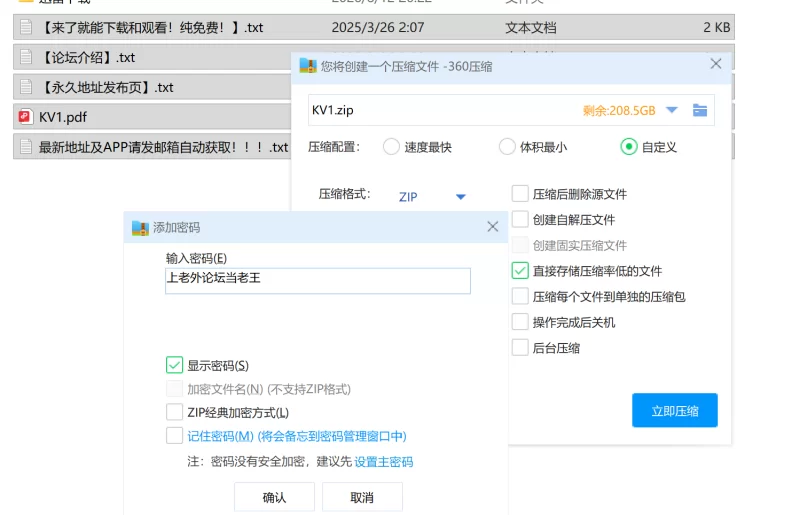The height and width of the screenshot is (515, 800).
Task: Click the 360压缩 icon in 您将创建一个压缩文件 title bar
Action: [x=308, y=65]
